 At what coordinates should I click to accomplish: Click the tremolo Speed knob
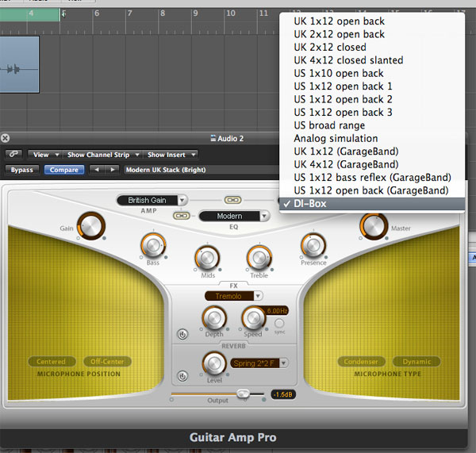tap(253, 318)
